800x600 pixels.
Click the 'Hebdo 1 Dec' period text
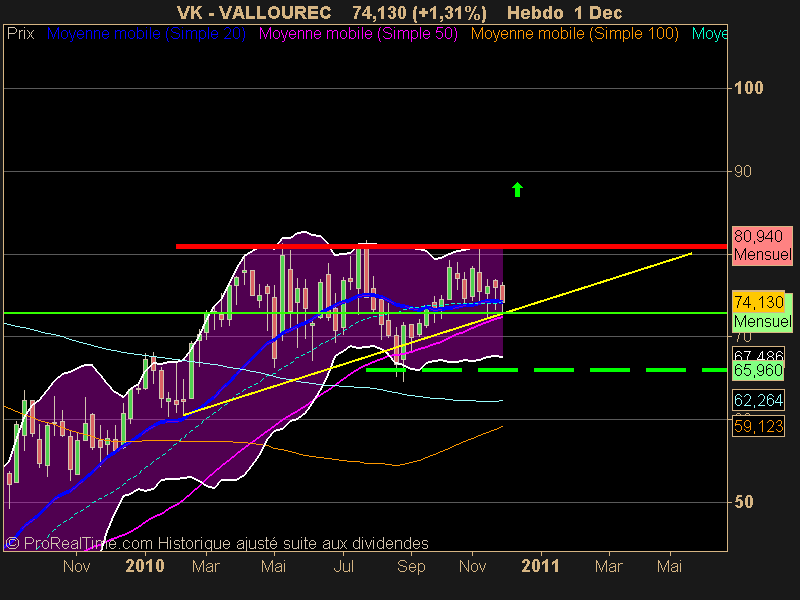[565, 12]
